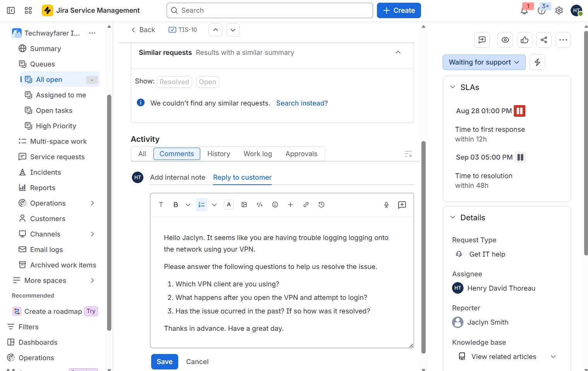Focus the top Search field
Image resolution: width=588 pixels, height=371 pixels.
[x=270, y=10]
